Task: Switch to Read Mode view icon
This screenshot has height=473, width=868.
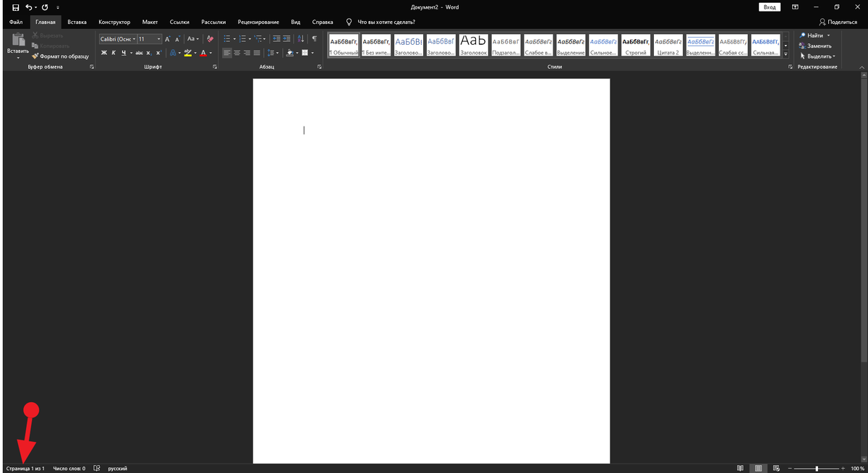Action: tap(740, 469)
